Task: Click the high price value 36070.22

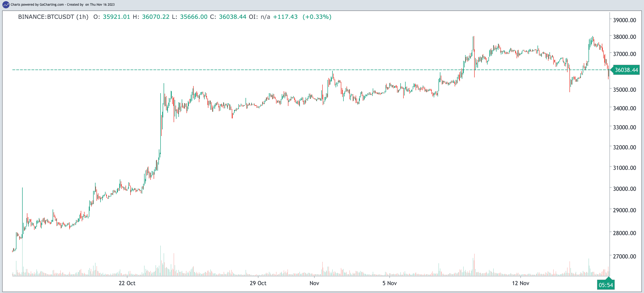Action: (x=156, y=17)
